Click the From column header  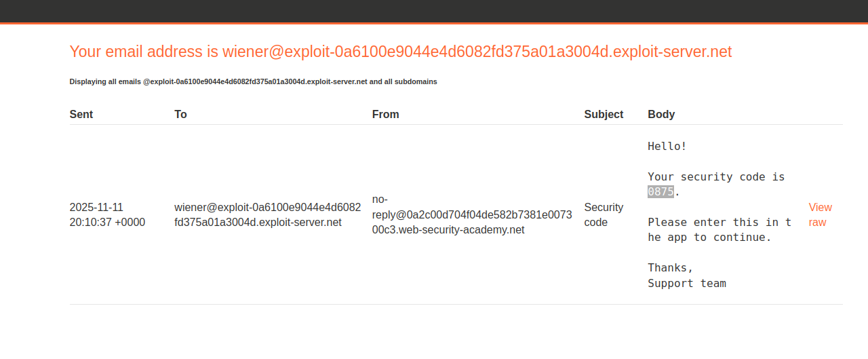(x=385, y=115)
